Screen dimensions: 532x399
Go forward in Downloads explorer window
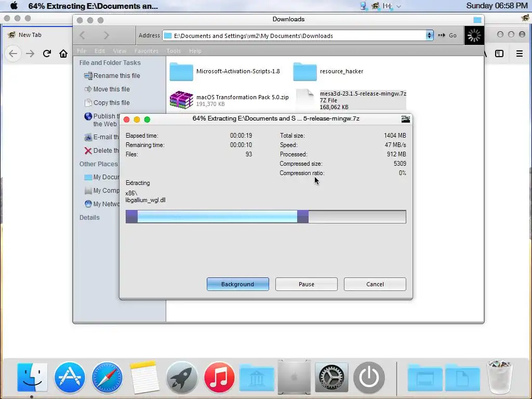click(106, 35)
